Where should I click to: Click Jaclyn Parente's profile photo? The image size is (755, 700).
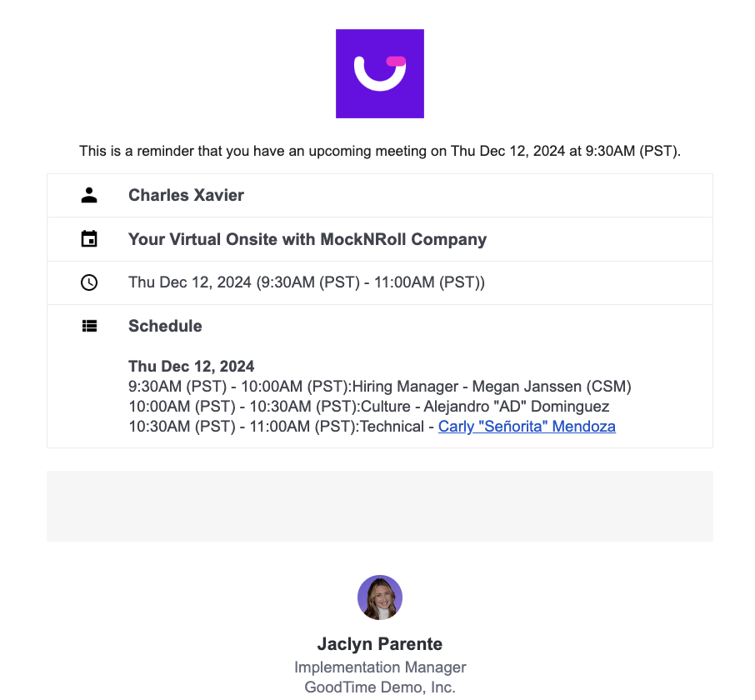[379, 597]
